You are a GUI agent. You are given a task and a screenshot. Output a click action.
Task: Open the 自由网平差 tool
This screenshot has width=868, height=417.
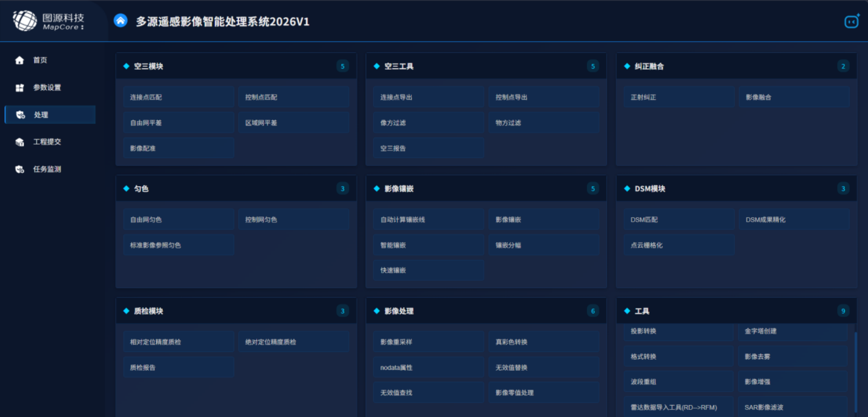click(x=179, y=123)
